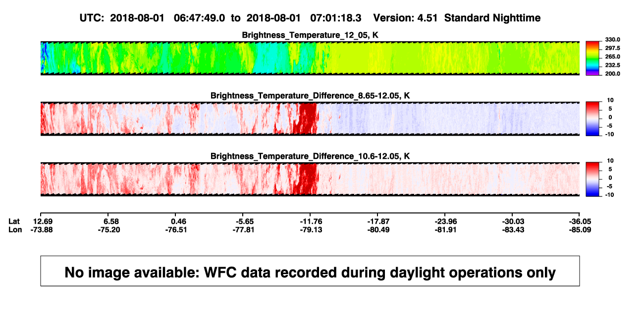644x330 pixels.
Task: Click longitude value -81.91
Action: click(x=445, y=230)
